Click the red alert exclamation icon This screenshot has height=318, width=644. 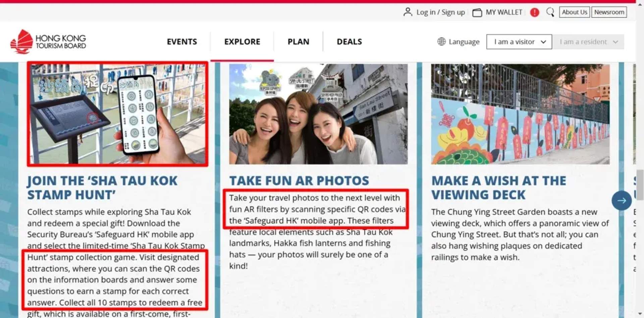coord(535,12)
